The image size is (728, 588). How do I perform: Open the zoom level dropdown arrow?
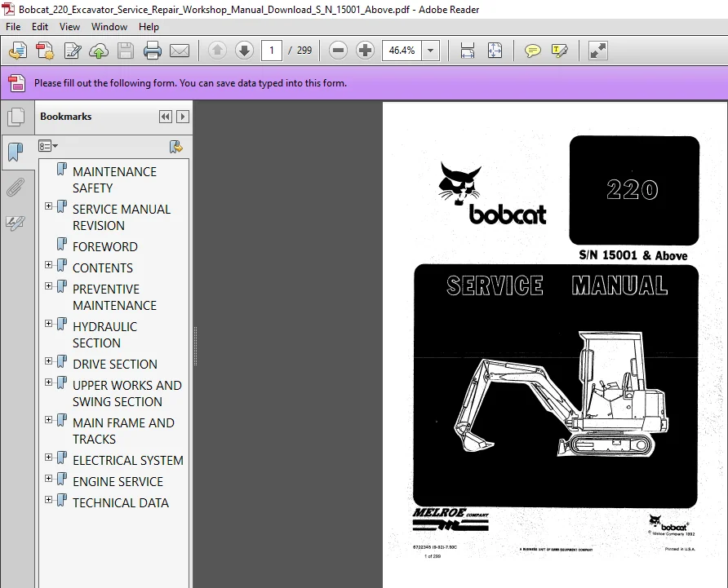pos(430,50)
